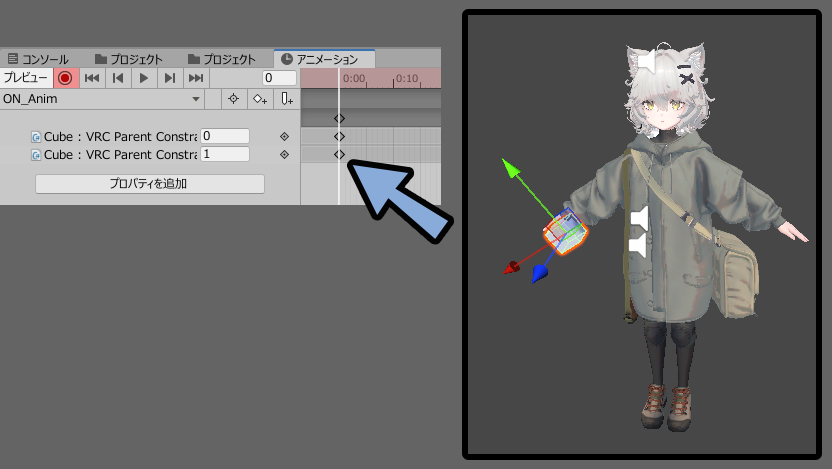Toggle the プレビュー button
832x469 pixels.
click(26, 78)
